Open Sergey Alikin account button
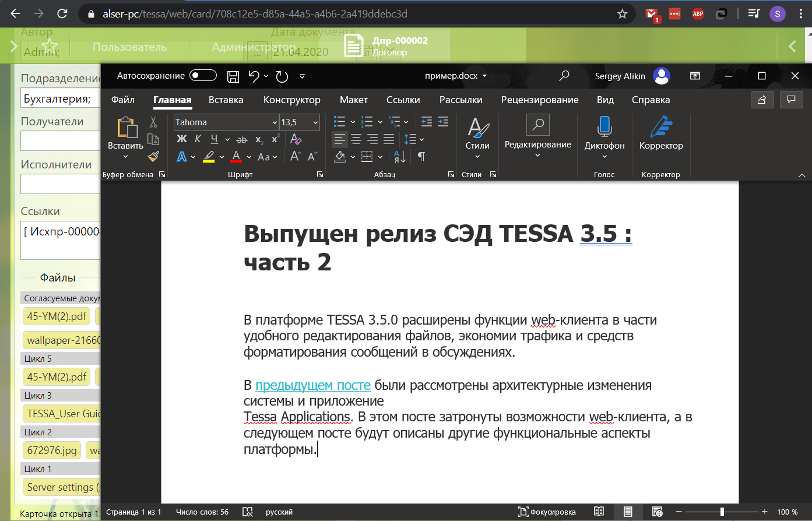This screenshot has width=812, height=521. [632, 76]
